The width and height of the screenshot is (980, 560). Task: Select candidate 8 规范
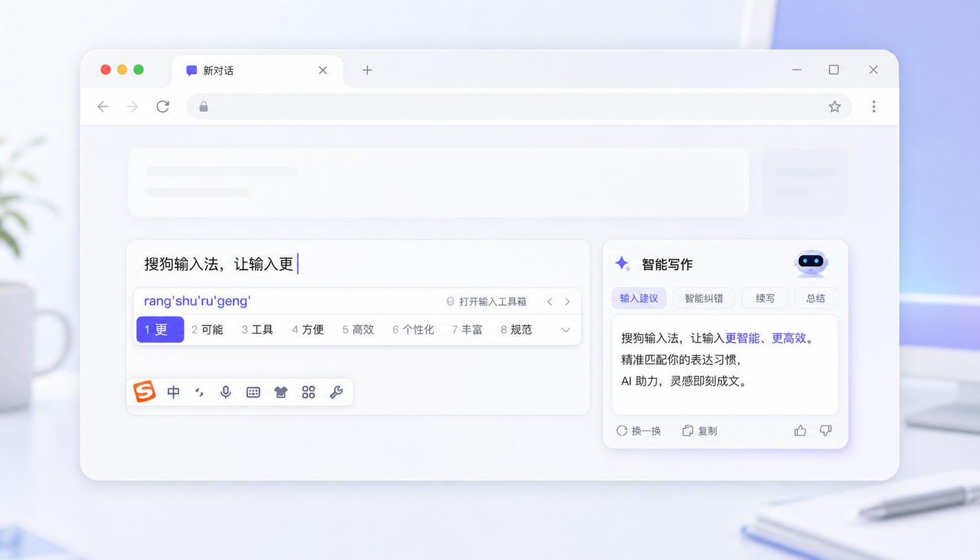point(516,330)
